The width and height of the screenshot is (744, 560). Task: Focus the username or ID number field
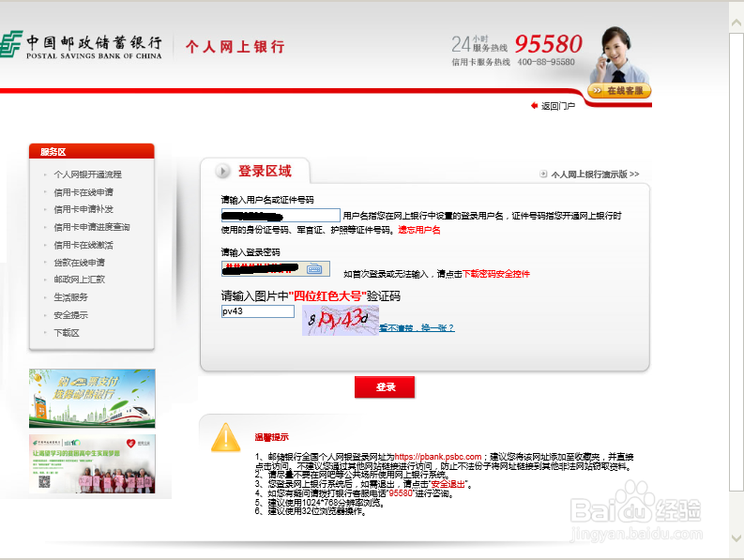(x=281, y=216)
